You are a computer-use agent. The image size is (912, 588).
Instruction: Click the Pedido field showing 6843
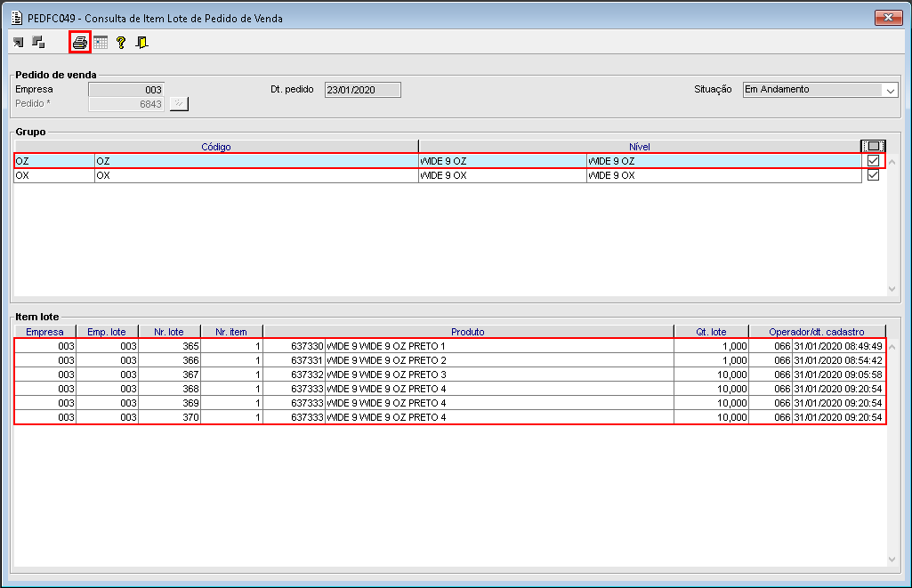(x=126, y=104)
